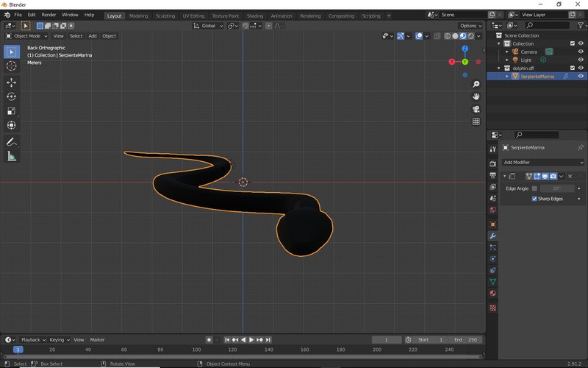Expand SerpienteMarina in outliner
The width and height of the screenshot is (588, 368).
[x=507, y=77]
